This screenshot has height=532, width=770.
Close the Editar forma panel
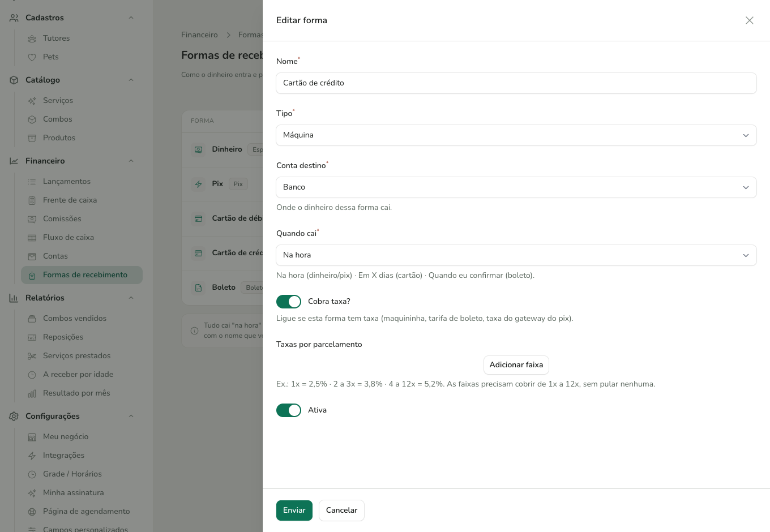click(750, 20)
